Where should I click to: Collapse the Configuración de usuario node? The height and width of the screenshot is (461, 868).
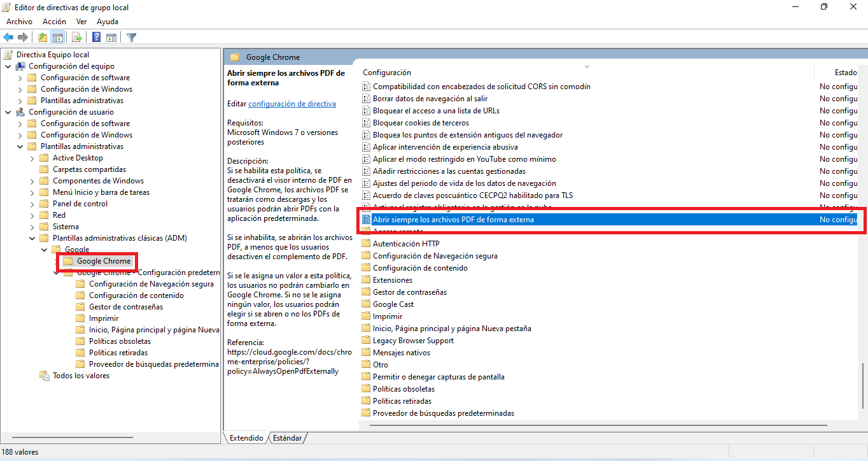[8, 112]
